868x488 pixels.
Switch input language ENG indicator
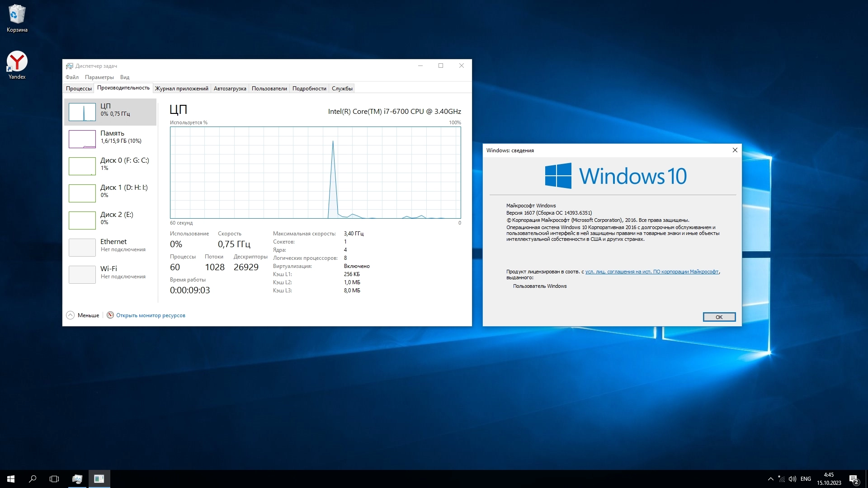pyautogui.click(x=806, y=479)
